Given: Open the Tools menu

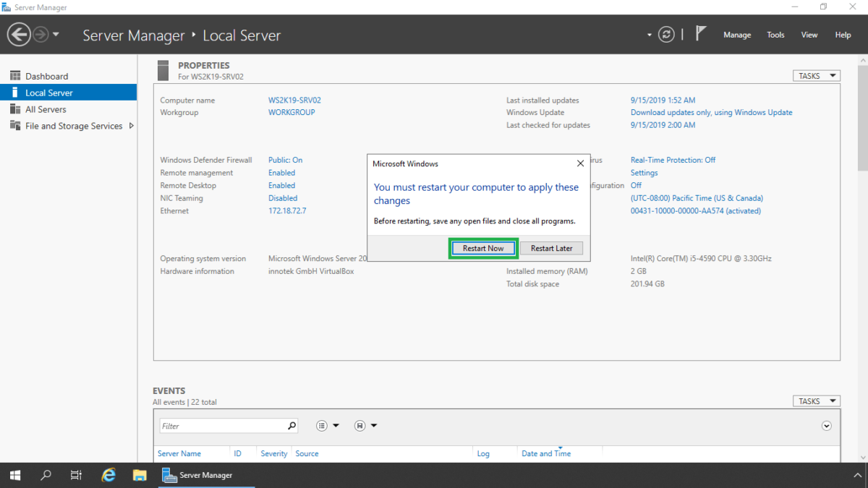Looking at the screenshot, I should 775,34.
